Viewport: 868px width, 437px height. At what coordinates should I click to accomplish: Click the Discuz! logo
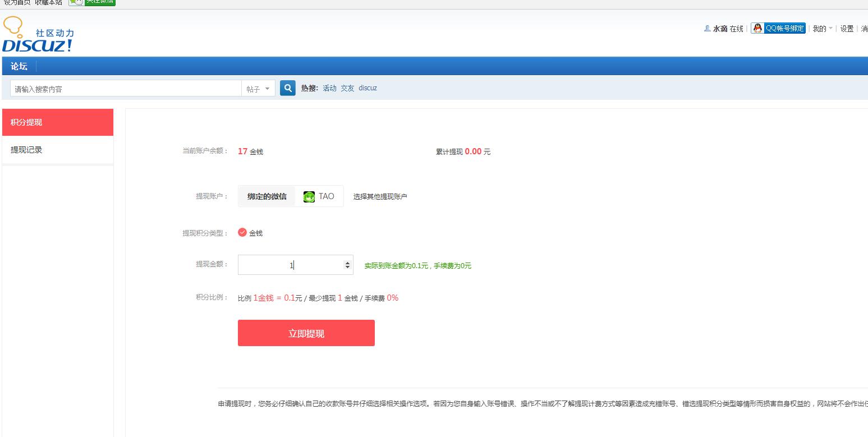point(38,35)
